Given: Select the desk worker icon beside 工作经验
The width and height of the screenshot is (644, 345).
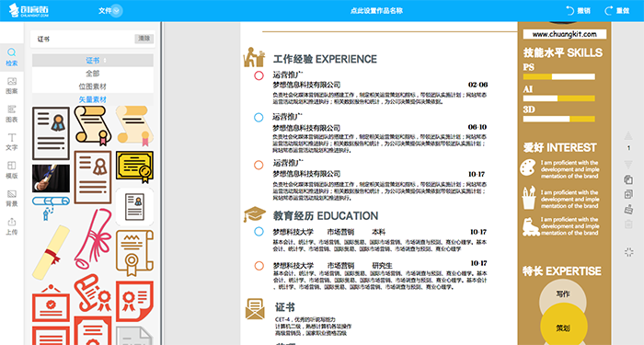Looking at the screenshot, I should click(x=254, y=57).
